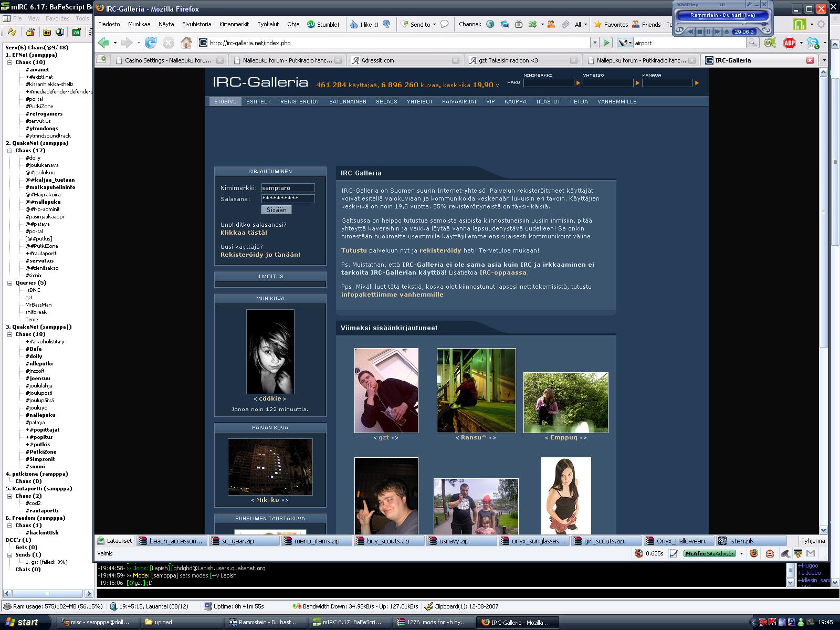Viewport: 840px width, 630px height.
Task: Pause the Rammstein track in XMPlay
Action: [708, 32]
